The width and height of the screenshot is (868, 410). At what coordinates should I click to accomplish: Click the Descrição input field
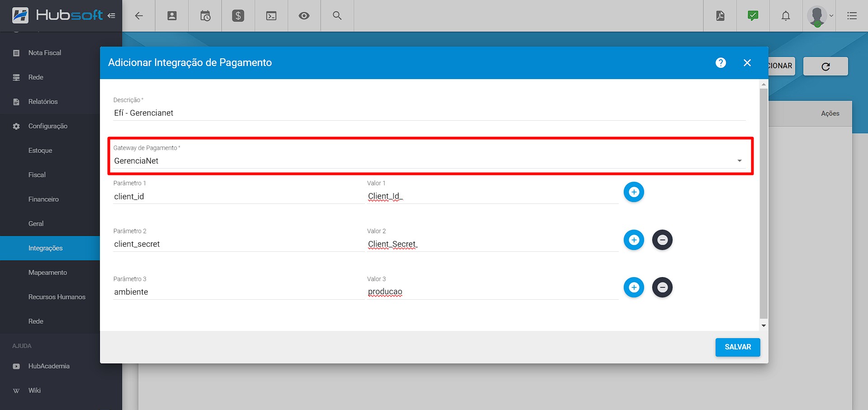[x=429, y=113]
